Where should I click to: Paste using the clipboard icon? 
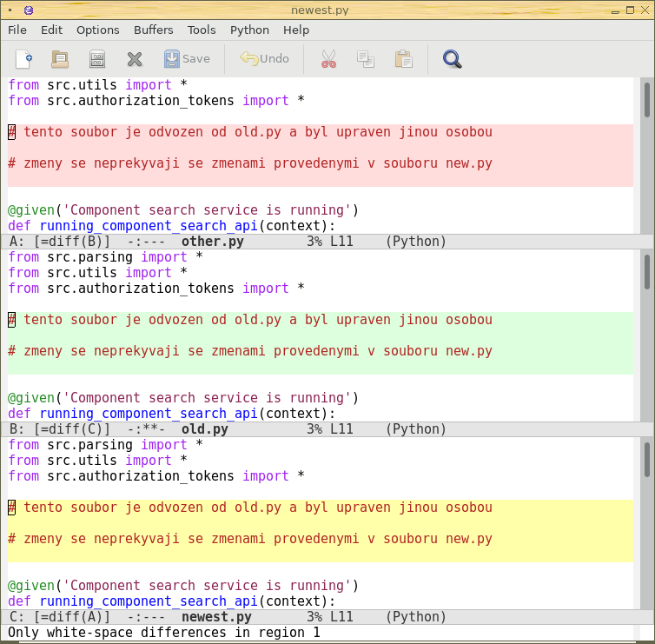coord(403,59)
